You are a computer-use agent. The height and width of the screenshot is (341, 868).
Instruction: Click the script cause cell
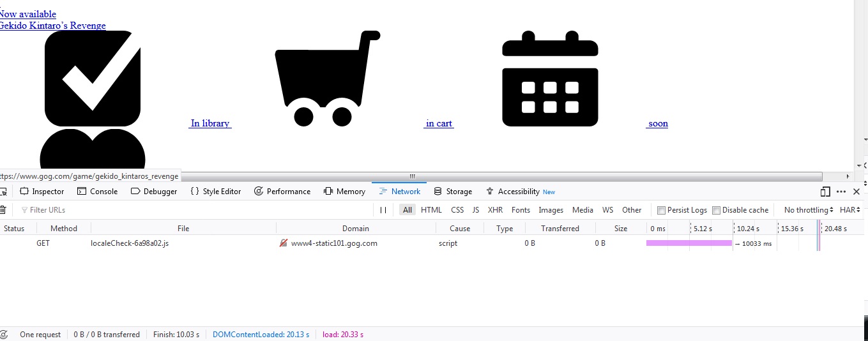pyautogui.click(x=448, y=243)
